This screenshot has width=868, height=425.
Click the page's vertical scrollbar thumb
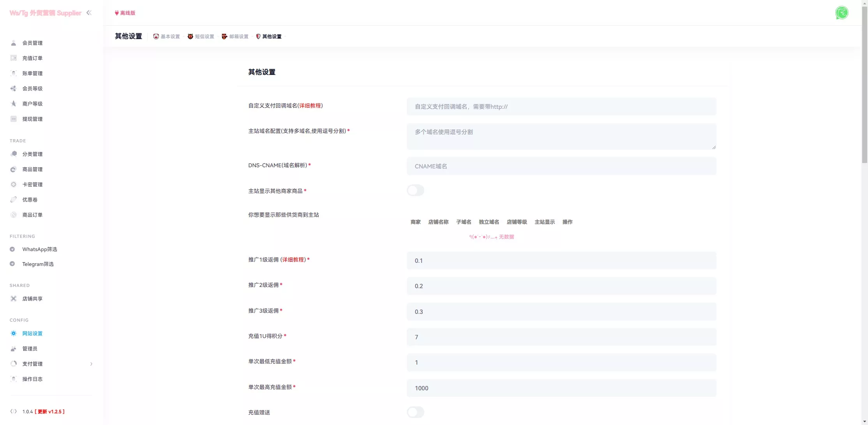[864, 84]
